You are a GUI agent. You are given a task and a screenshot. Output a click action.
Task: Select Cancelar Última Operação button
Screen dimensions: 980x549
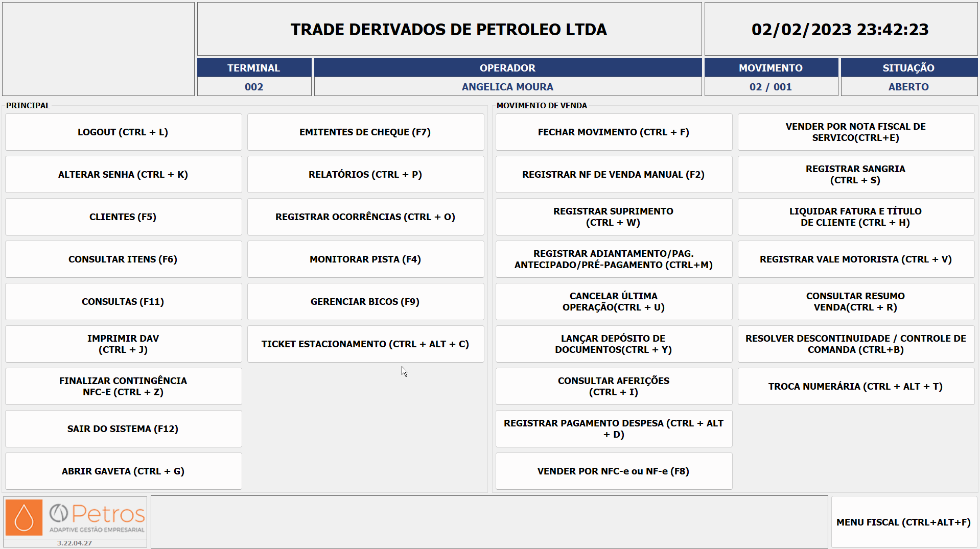tap(614, 302)
